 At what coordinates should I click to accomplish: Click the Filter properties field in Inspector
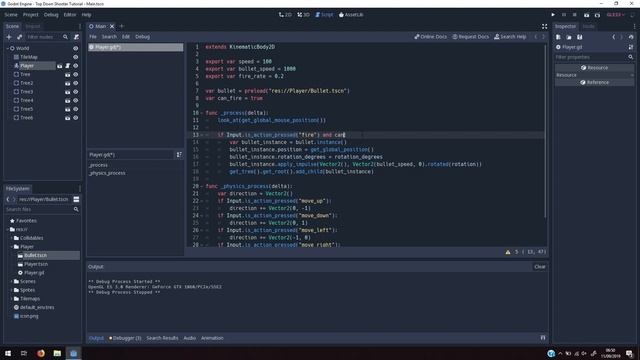(x=594, y=57)
